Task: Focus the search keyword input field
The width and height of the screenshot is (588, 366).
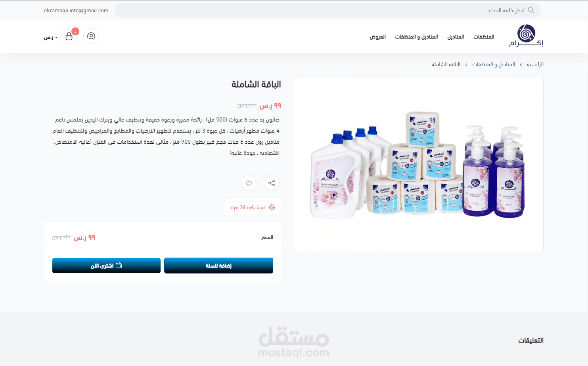Action: click(x=328, y=10)
